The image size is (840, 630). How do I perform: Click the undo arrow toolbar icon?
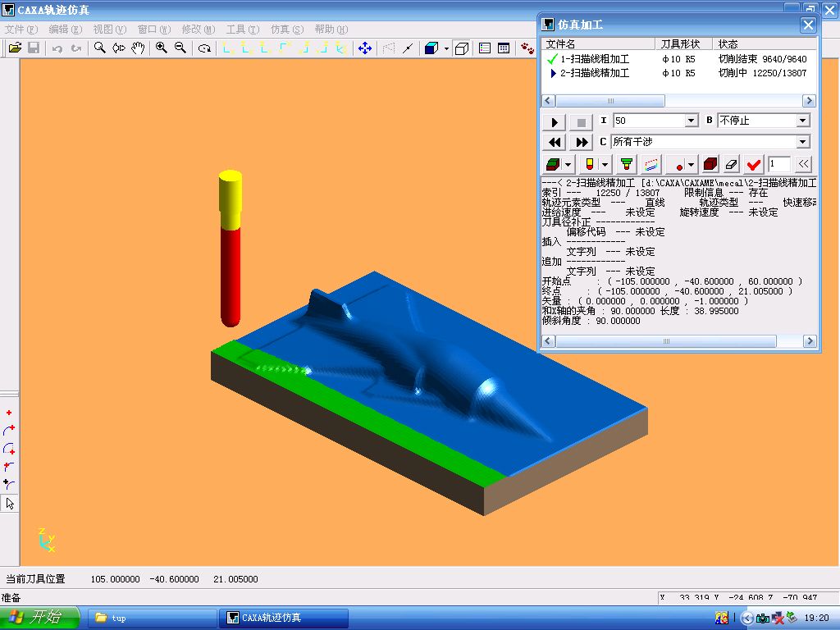57,48
